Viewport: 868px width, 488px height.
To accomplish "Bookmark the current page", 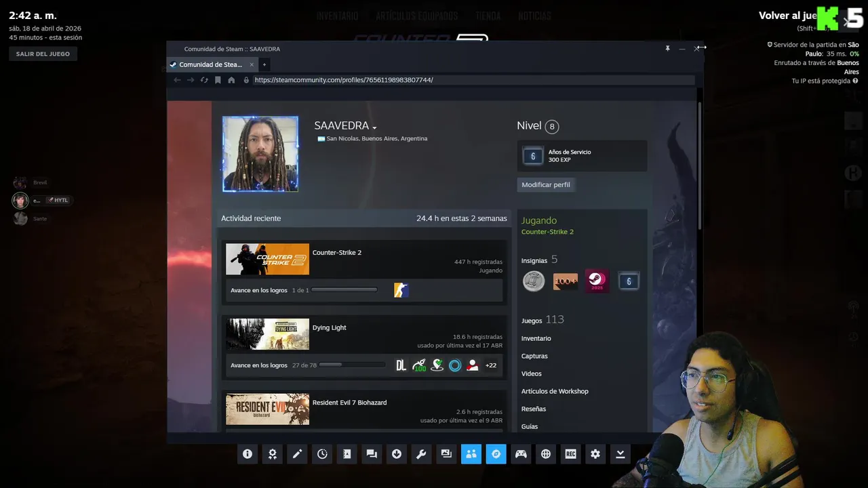I will (218, 80).
